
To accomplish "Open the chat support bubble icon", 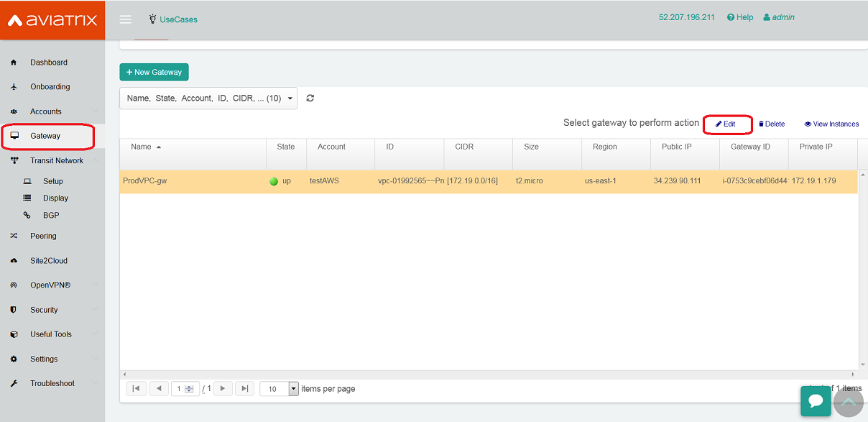I will [816, 400].
